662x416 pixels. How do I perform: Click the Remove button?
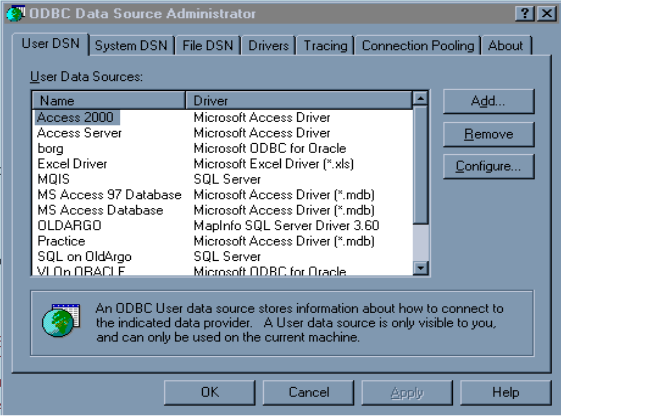coord(488,134)
